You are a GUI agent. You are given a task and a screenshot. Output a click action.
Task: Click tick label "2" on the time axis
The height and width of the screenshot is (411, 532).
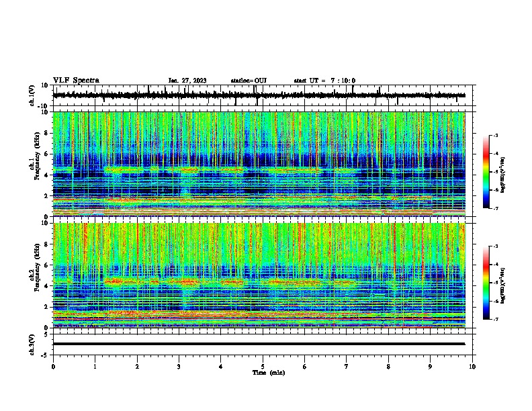click(137, 367)
